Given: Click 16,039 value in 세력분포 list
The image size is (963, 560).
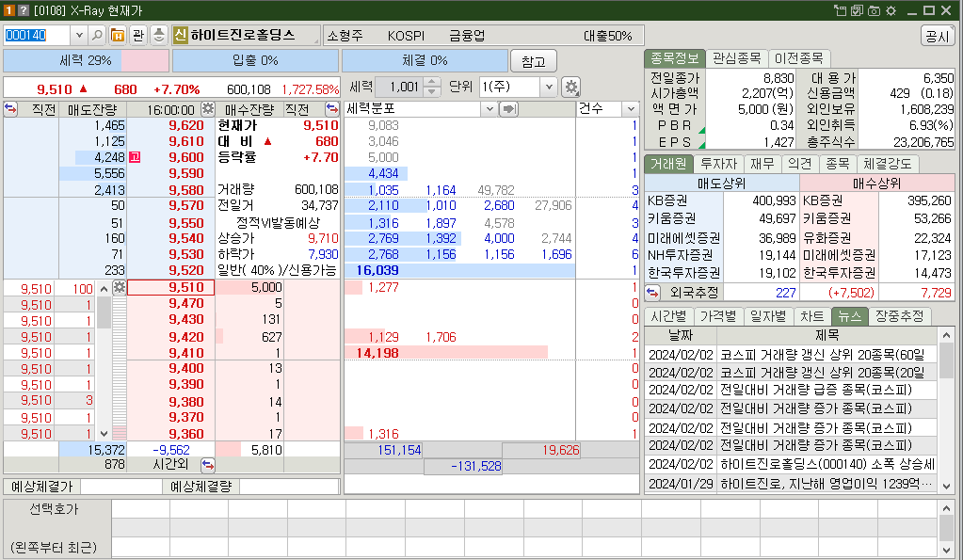Looking at the screenshot, I should point(377,270).
